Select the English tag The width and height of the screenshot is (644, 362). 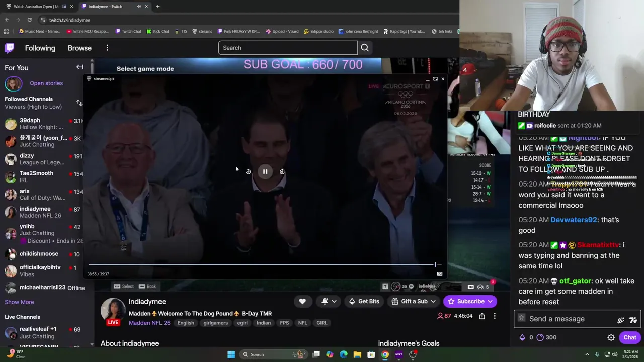(x=186, y=323)
